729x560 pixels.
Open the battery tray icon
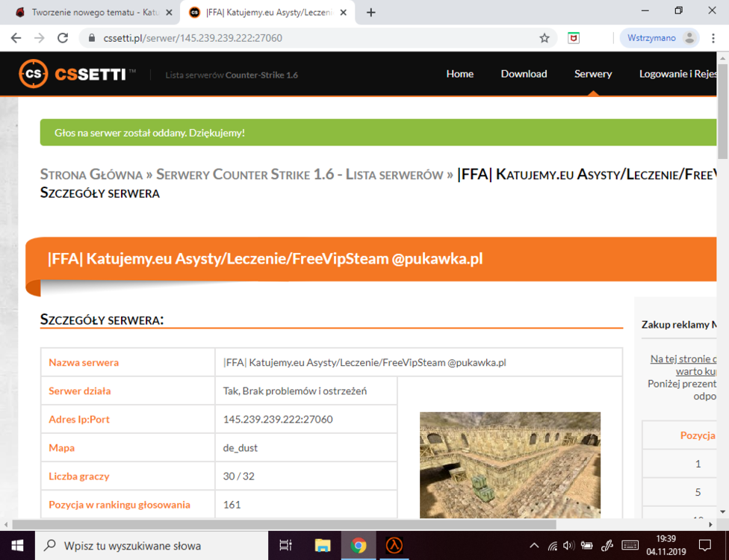(587, 546)
